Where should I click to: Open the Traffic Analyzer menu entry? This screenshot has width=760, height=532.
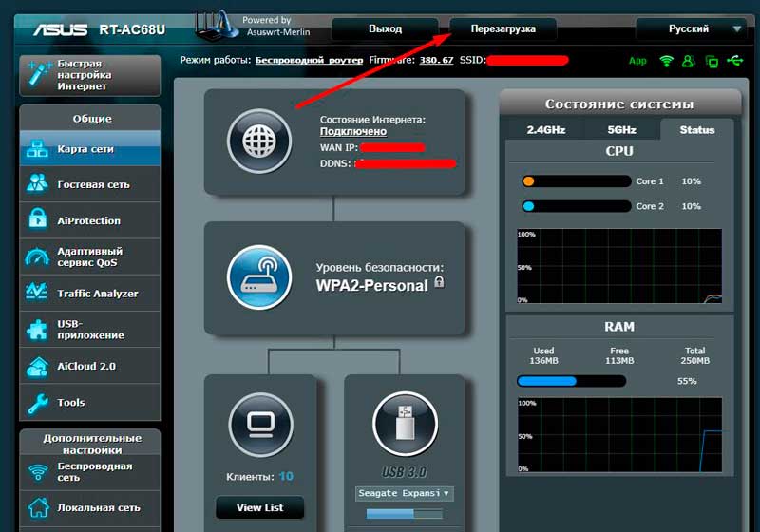click(90, 294)
